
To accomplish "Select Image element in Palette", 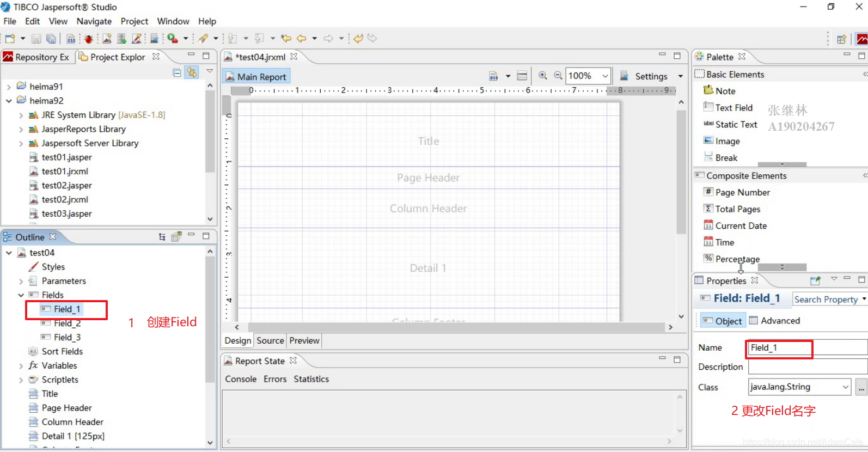I will (722, 141).
